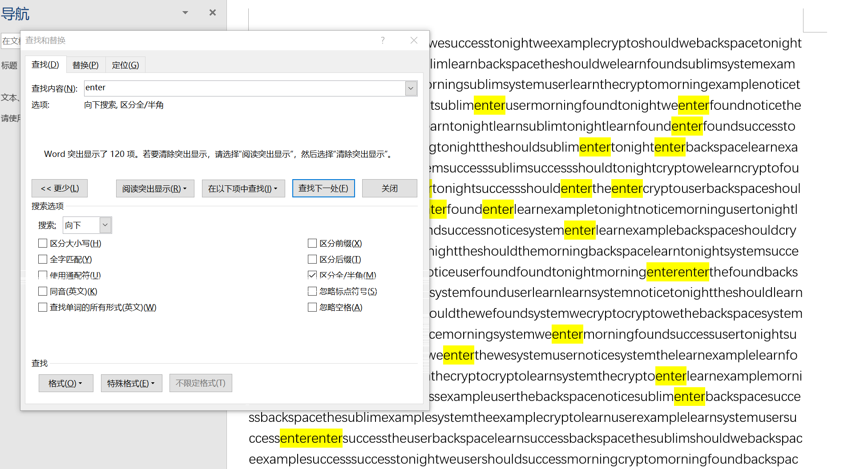Switch to the 查找(D) tab
The height and width of the screenshot is (469, 868).
[x=45, y=65]
